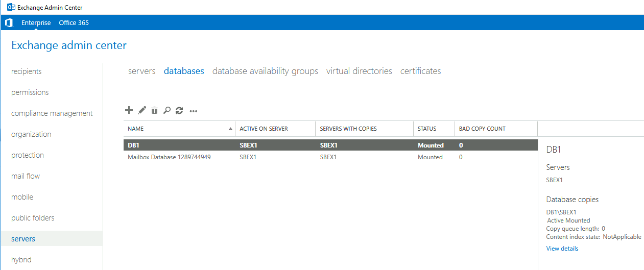
Task: Open the certificates tab
Action: click(x=420, y=71)
